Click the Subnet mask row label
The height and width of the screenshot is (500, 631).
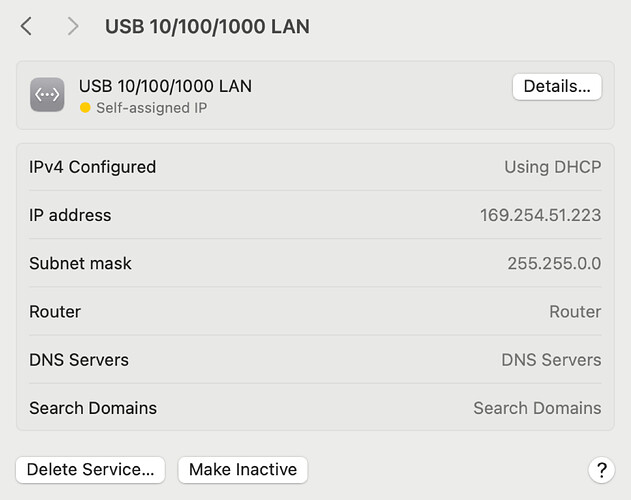pos(80,263)
